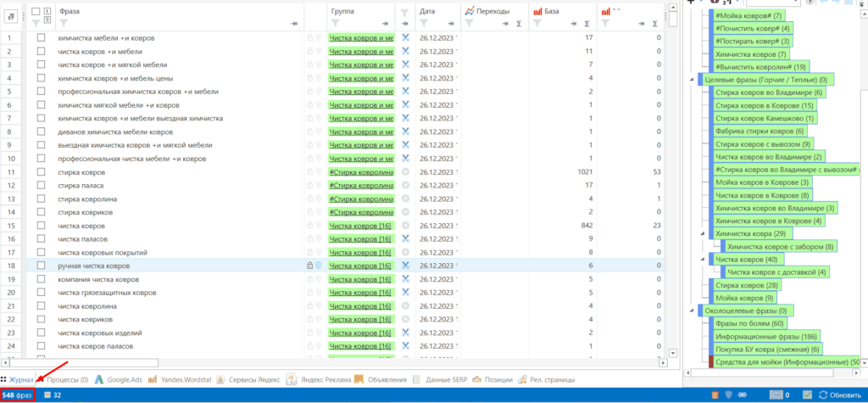The height and width of the screenshot is (403, 868).
Task: Collapse the 'Целевые фразы (Горячие / Теплые)' group
Action: coord(692,81)
